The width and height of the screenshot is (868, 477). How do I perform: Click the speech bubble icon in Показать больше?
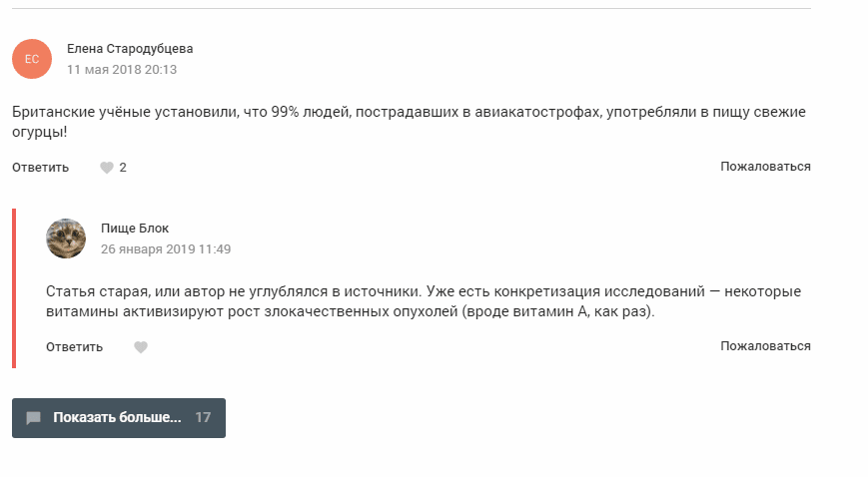click(x=33, y=418)
